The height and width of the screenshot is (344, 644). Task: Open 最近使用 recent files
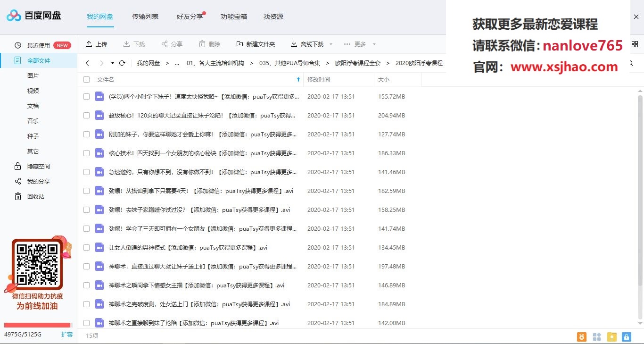(39, 45)
